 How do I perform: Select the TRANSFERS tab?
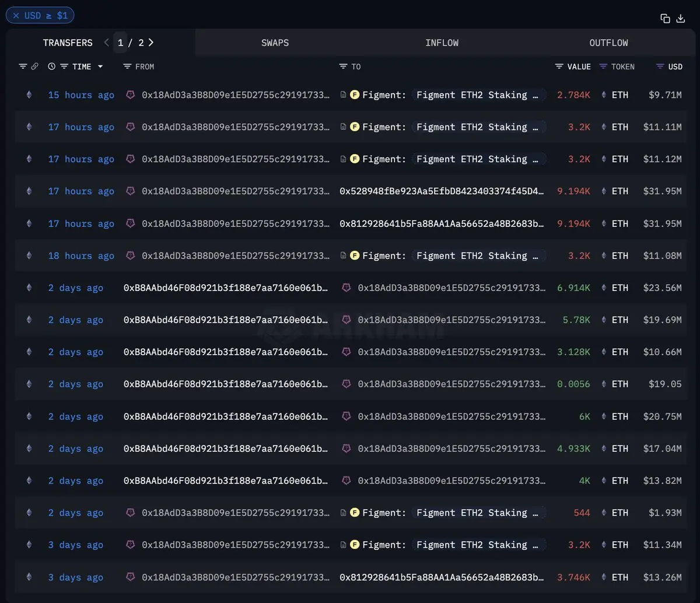click(68, 43)
